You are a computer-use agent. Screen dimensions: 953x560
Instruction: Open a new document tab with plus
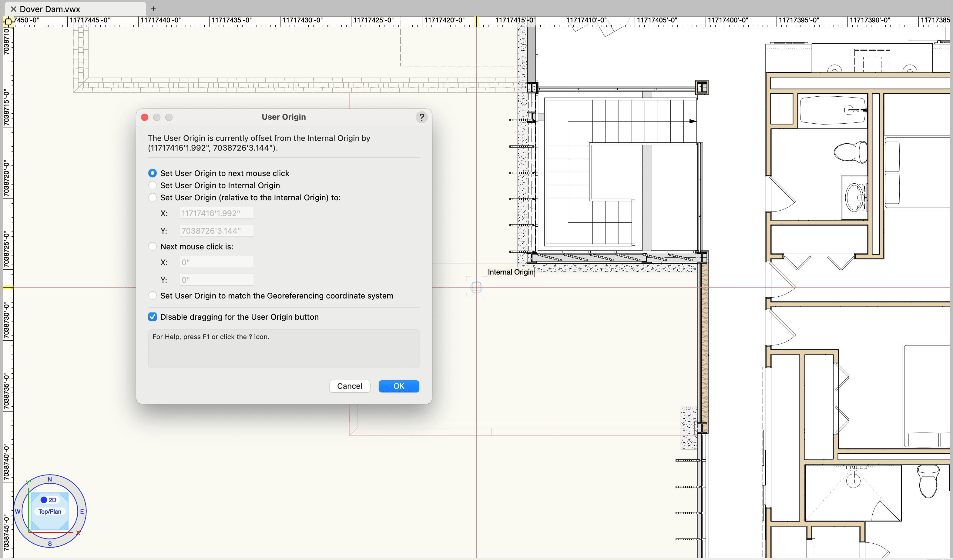pyautogui.click(x=153, y=9)
